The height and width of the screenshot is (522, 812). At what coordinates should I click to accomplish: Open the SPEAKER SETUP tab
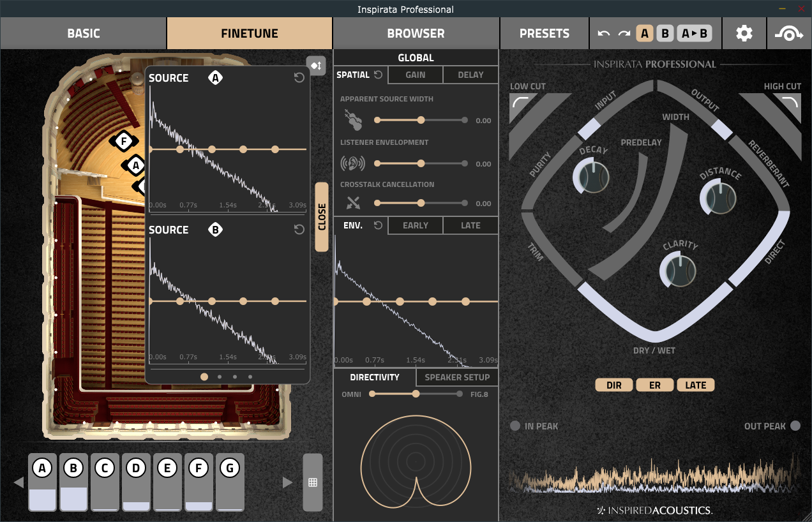point(457,377)
